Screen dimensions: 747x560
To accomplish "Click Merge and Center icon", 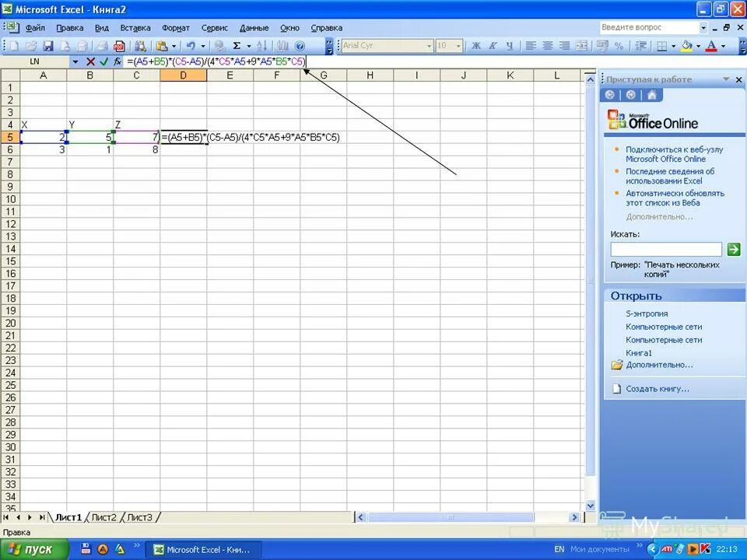I will tap(582, 46).
